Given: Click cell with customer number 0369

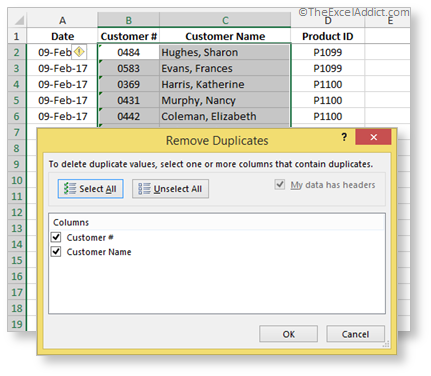Looking at the screenshot, I should tap(129, 84).
